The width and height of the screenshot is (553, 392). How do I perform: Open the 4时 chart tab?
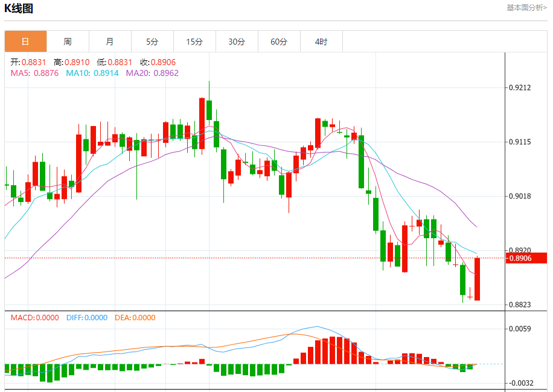tap(321, 42)
